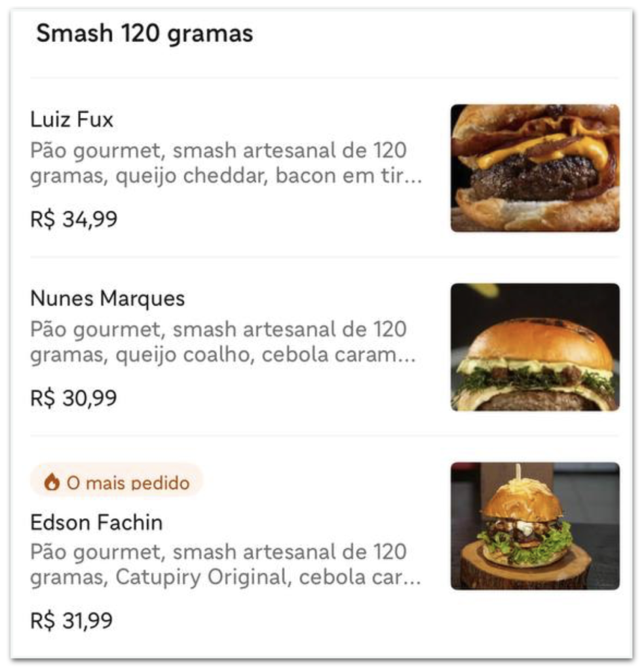
Task: Expand the truncated Edson Fachin description
Action: [x=225, y=564]
